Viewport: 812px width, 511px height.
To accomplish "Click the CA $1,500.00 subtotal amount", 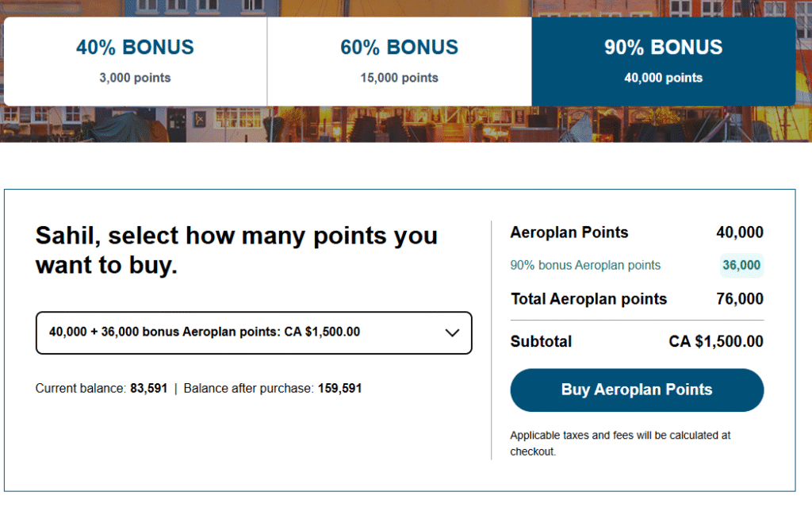I will (716, 342).
